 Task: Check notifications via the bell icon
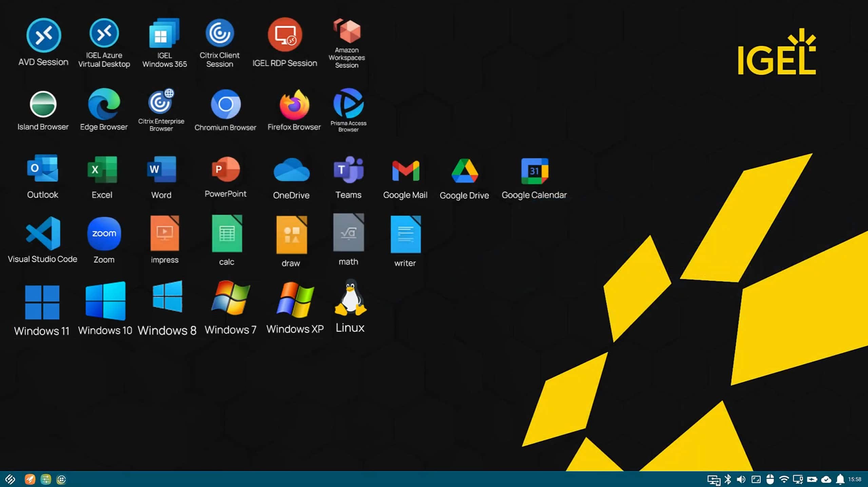[x=840, y=479]
